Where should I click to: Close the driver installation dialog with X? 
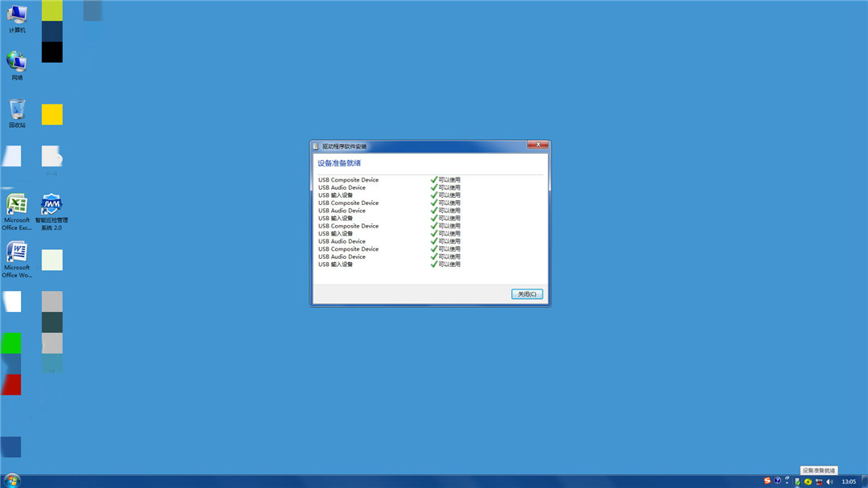tap(538, 146)
